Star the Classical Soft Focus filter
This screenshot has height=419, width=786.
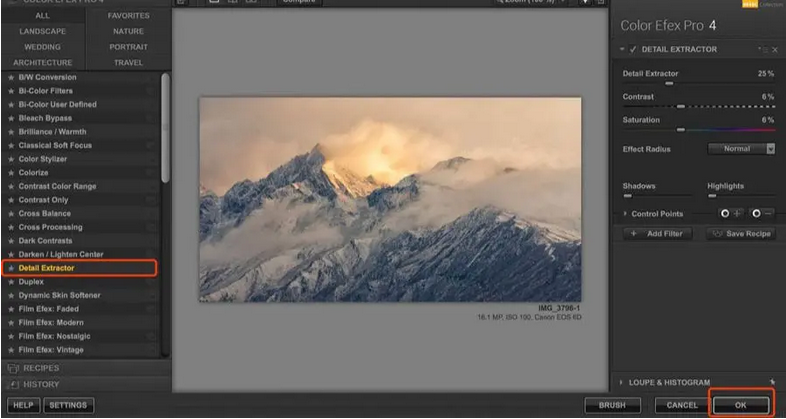11,146
